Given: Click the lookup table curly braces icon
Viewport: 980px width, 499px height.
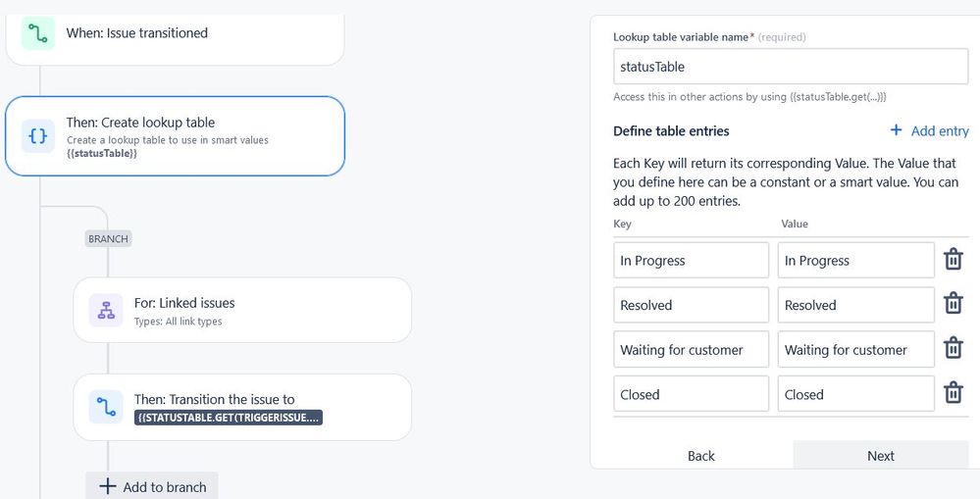Looking at the screenshot, I should (38, 136).
